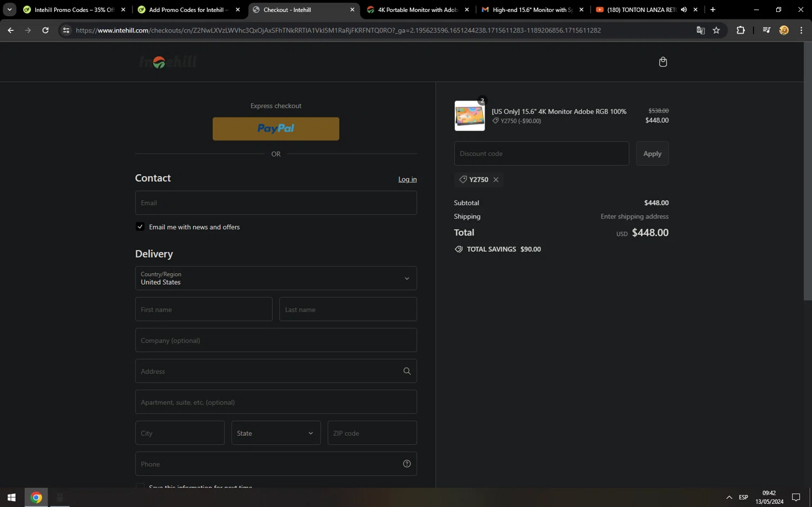The width and height of the screenshot is (812, 507).
Task: Open the shopping bag cart icon
Action: tap(663, 62)
